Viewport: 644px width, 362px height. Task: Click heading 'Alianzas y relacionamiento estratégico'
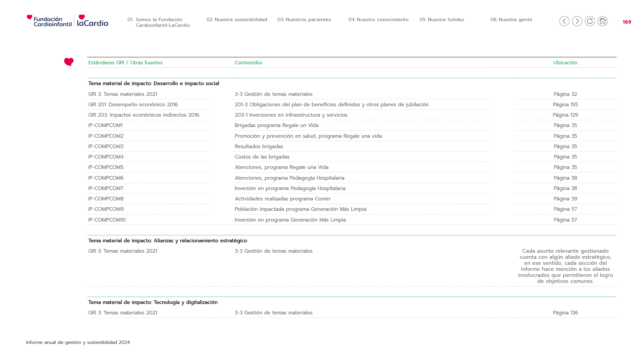200,241
